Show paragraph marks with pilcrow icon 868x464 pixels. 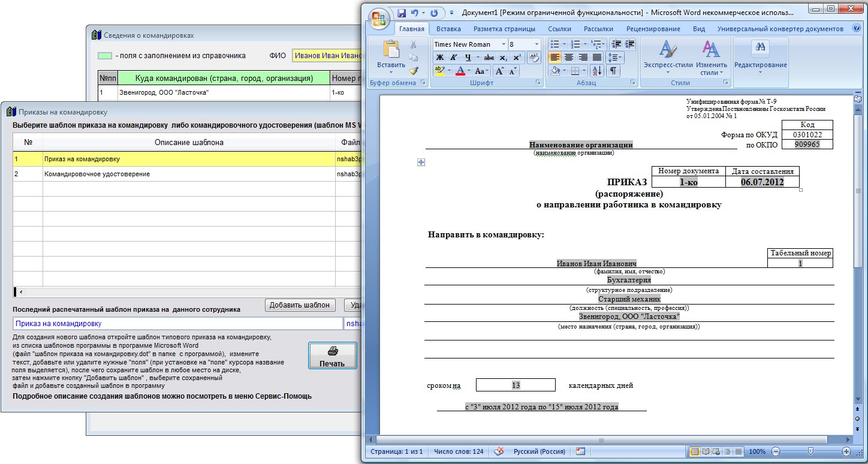point(613,71)
